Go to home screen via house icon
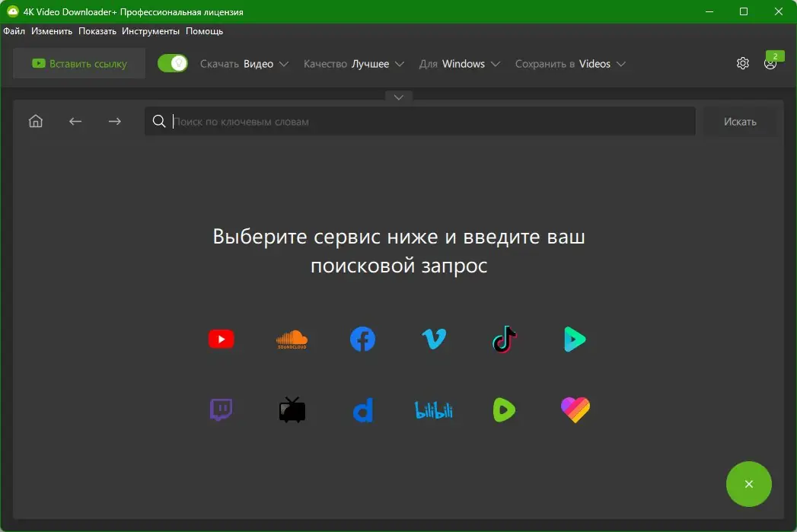This screenshot has width=797, height=532. tap(35, 120)
